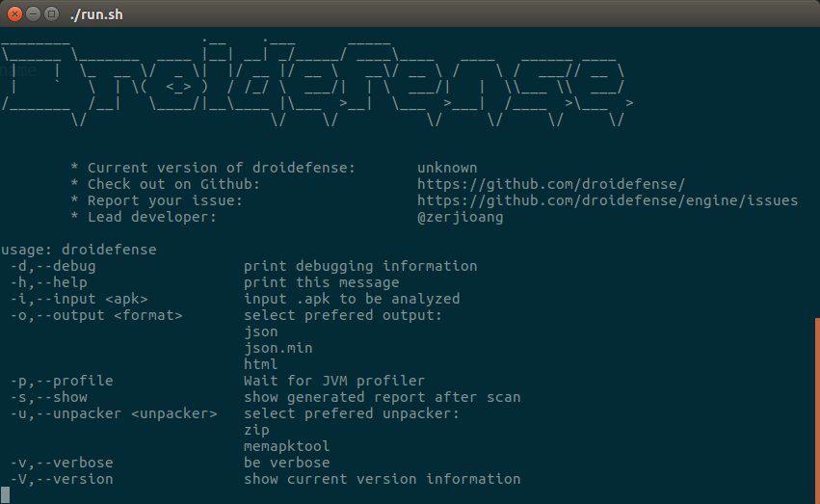The height and width of the screenshot is (504, 820).
Task: Click 'Wait for JVM profiler' description
Action: pos(334,381)
